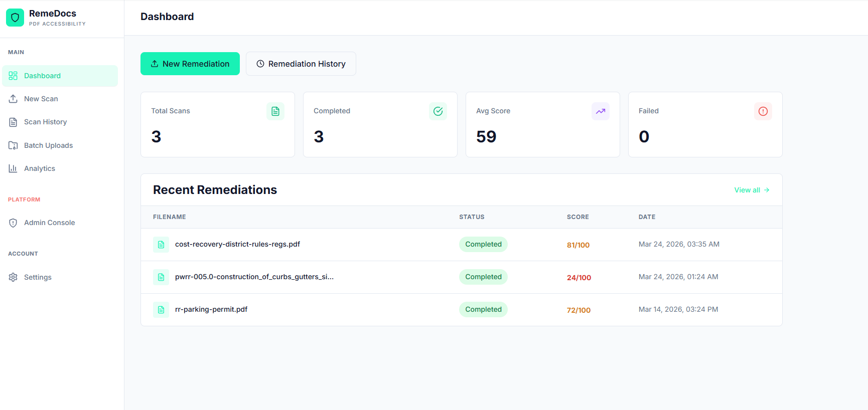
Task: Open Batch Uploads page
Action: pos(60,145)
